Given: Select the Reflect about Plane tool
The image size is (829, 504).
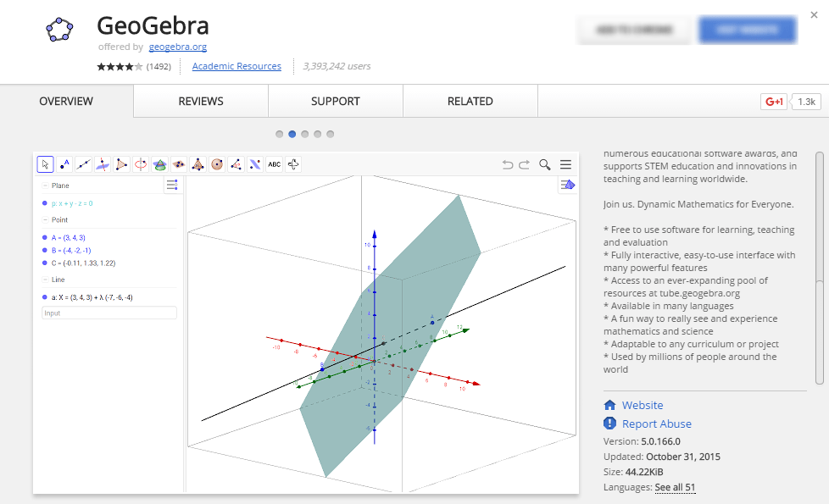Looking at the screenshot, I should [x=255, y=164].
